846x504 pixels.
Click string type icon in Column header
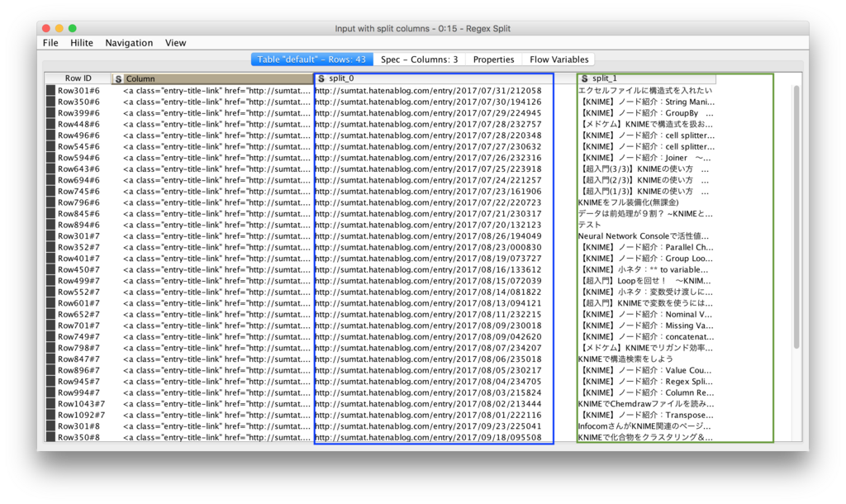pyautogui.click(x=118, y=78)
